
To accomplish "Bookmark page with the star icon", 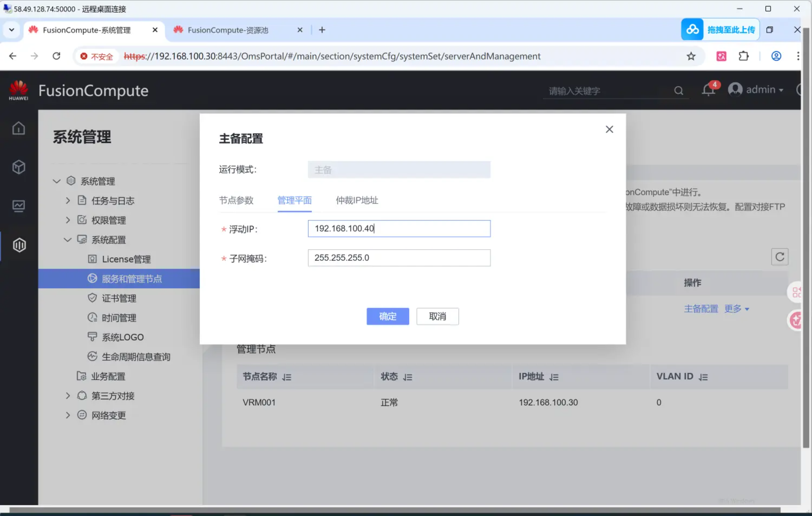I will [691, 56].
